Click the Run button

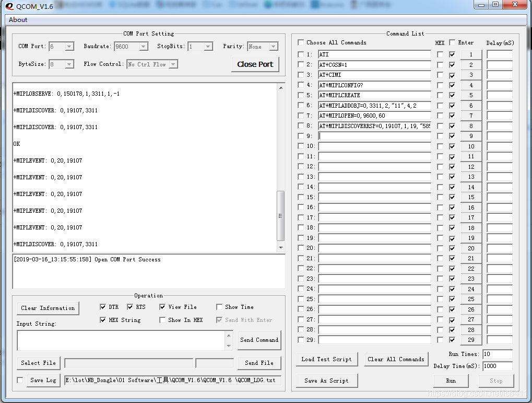(x=451, y=381)
